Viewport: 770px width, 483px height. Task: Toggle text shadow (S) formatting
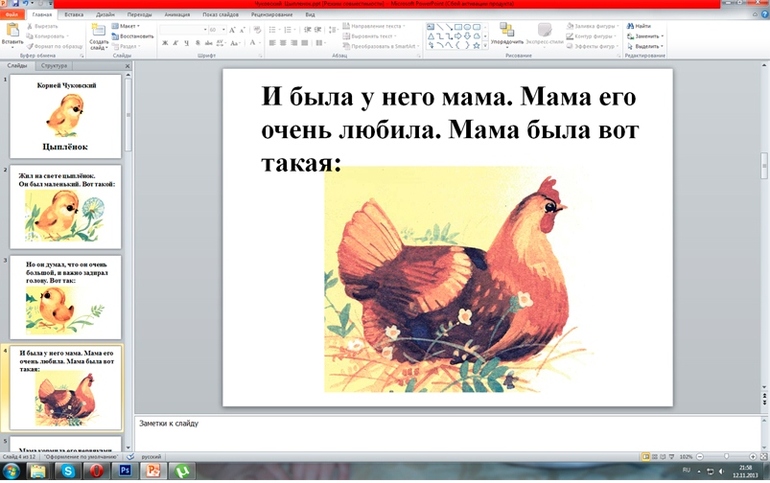[x=197, y=43]
